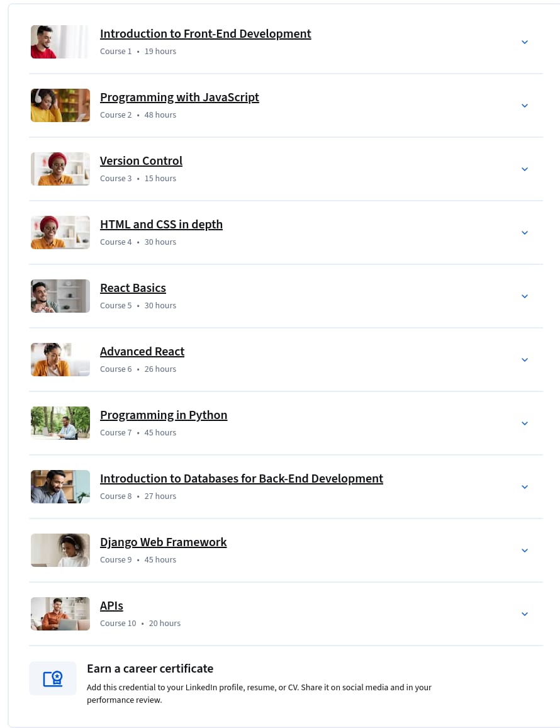Image resolution: width=560 pixels, height=728 pixels.
Task: Expand the Version Control course chevron
Action: (x=525, y=169)
